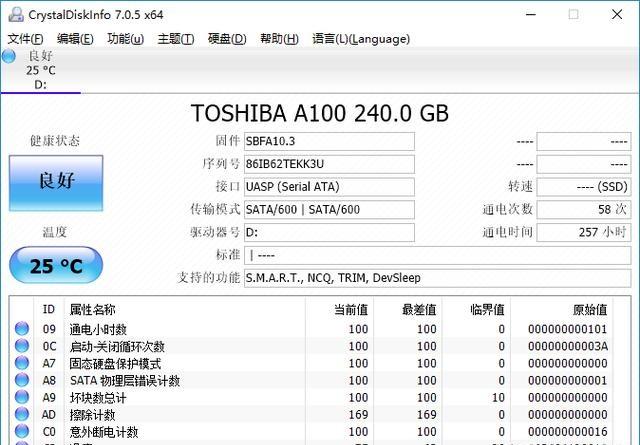The height and width of the screenshot is (445, 640).
Task: Open the 帮助(H) menu
Action: tap(279, 39)
